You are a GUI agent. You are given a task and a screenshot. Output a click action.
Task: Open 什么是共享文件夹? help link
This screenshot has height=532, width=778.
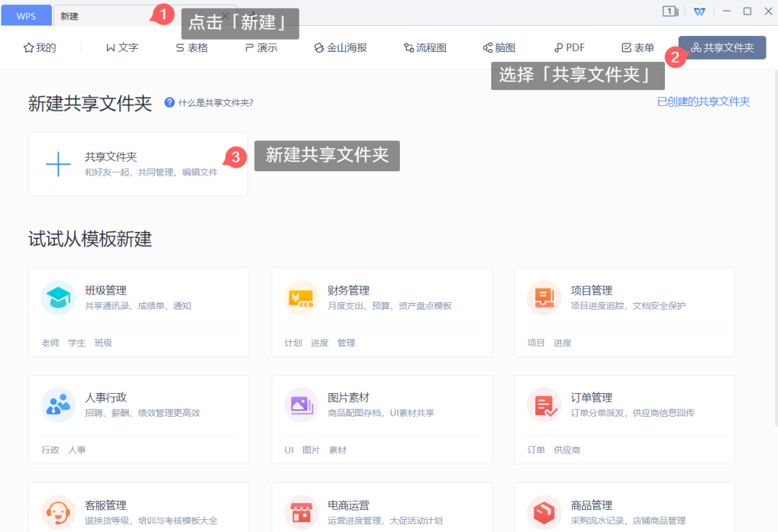coord(216,103)
